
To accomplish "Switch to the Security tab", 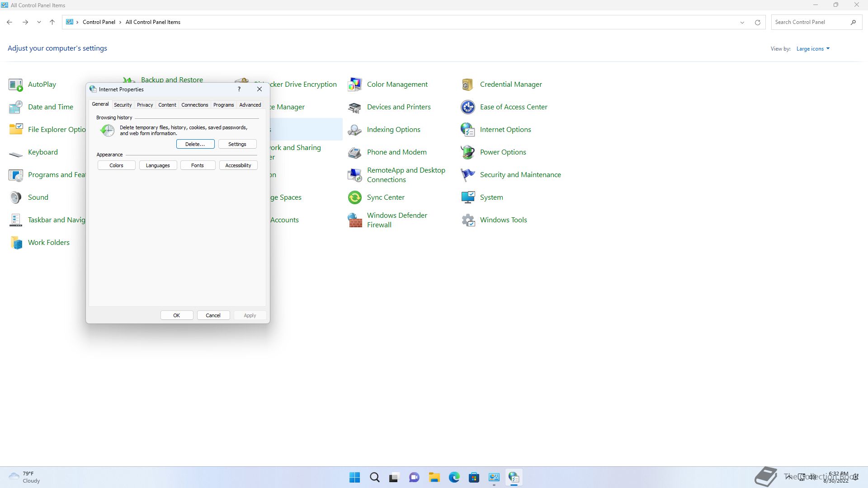I will (123, 105).
